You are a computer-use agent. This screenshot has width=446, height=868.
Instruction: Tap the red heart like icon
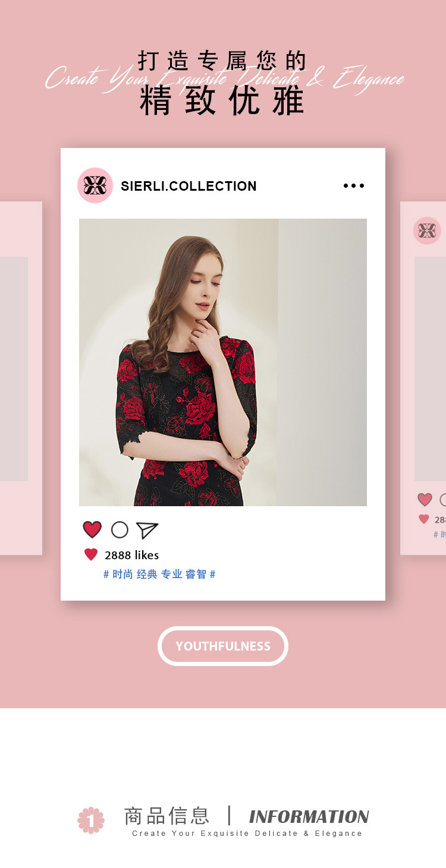pos(92,529)
